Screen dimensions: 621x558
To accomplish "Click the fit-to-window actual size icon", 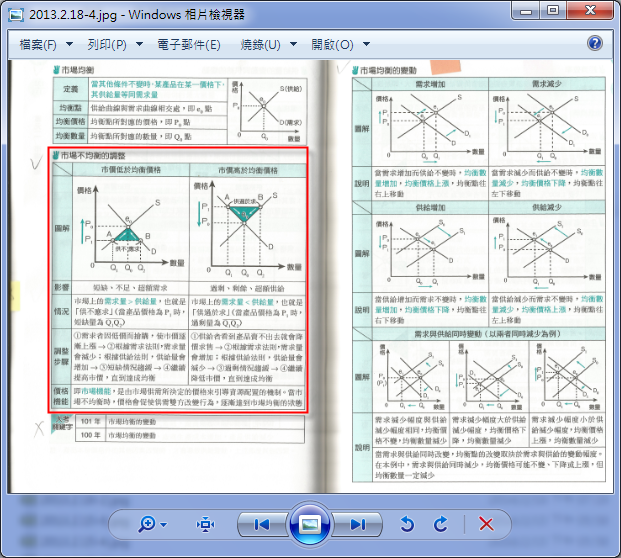I will pyautogui.click(x=205, y=524).
